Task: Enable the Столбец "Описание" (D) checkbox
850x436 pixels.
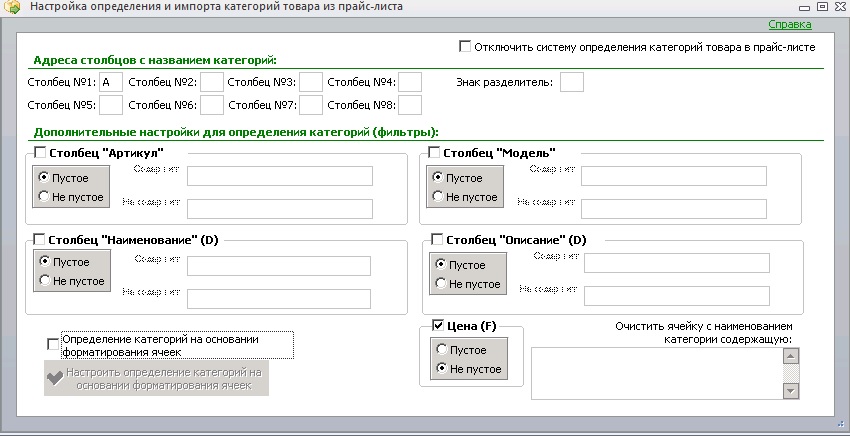Action: [x=437, y=239]
